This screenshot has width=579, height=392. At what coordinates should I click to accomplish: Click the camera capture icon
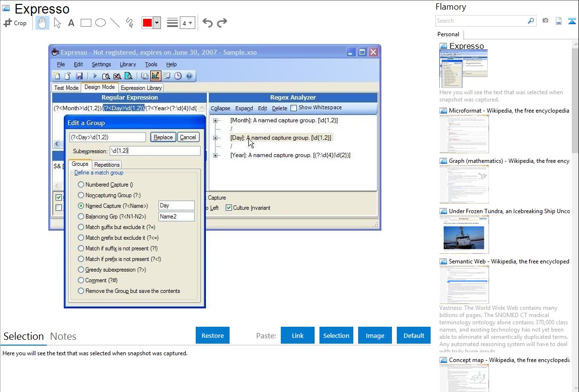(x=545, y=21)
